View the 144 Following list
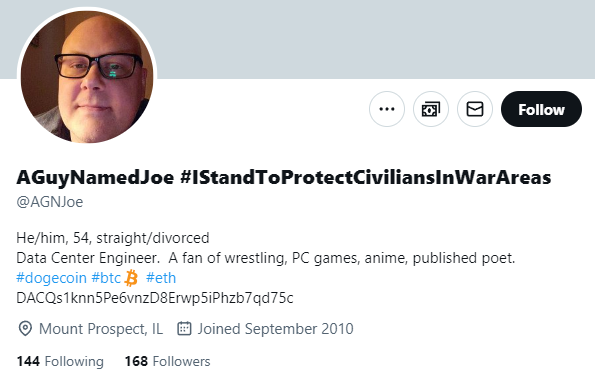 click(60, 361)
